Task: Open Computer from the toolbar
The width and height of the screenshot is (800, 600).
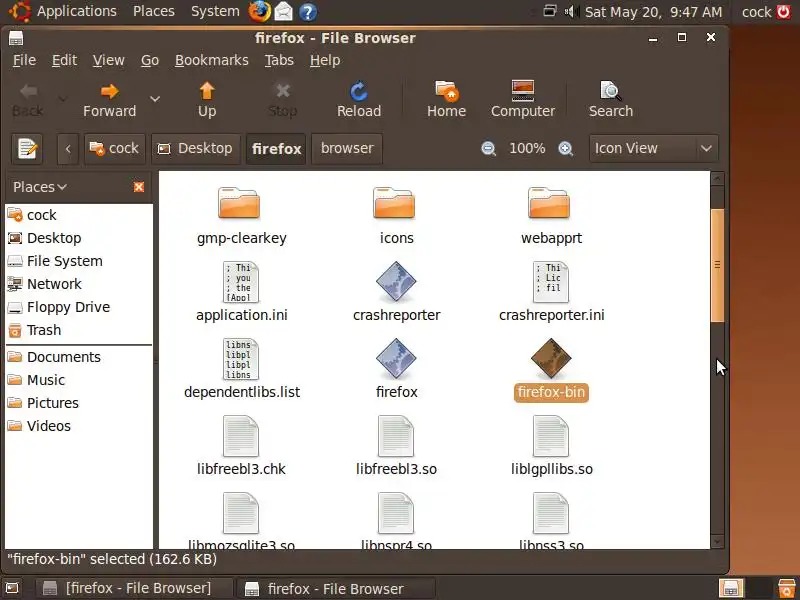Action: click(522, 99)
